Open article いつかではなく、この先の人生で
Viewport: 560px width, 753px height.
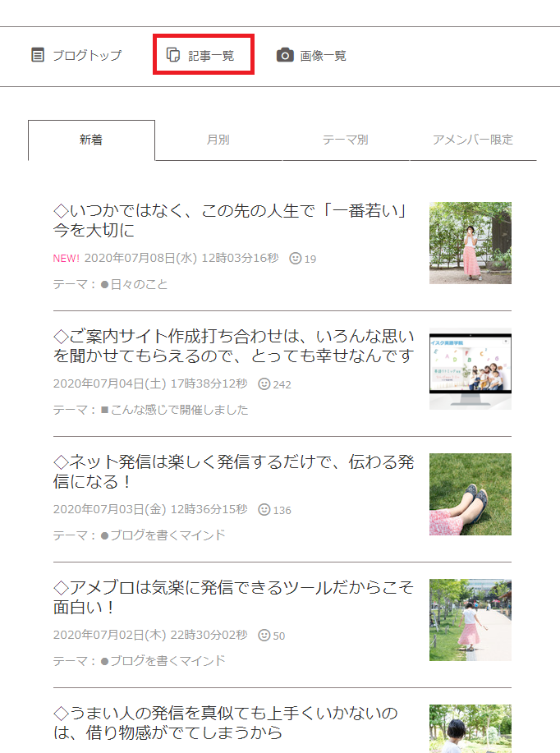point(232,220)
